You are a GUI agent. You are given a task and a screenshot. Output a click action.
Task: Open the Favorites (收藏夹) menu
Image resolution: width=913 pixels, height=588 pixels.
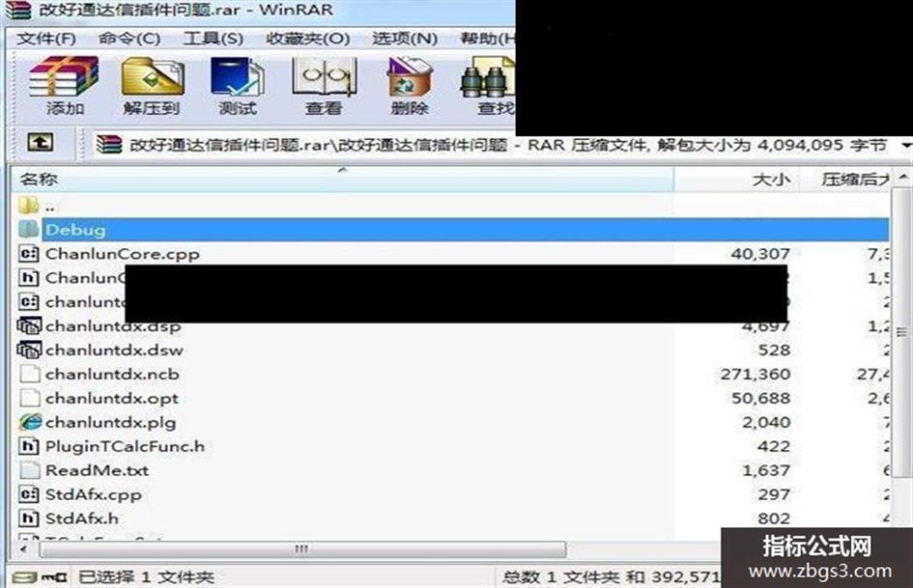[307, 39]
